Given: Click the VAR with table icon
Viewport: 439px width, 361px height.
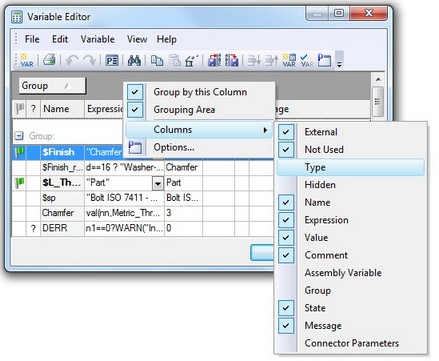Looking at the screenshot, I should (x=289, y=60).
